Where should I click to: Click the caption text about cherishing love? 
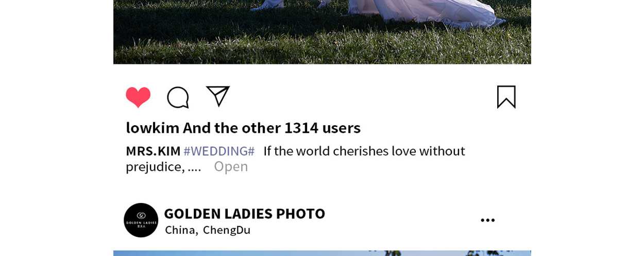point(295,159)
